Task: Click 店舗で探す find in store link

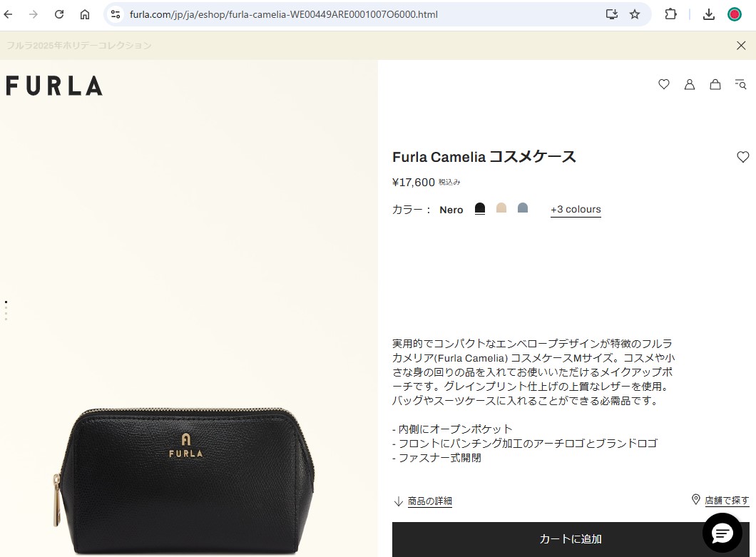Action: [720, 500]
